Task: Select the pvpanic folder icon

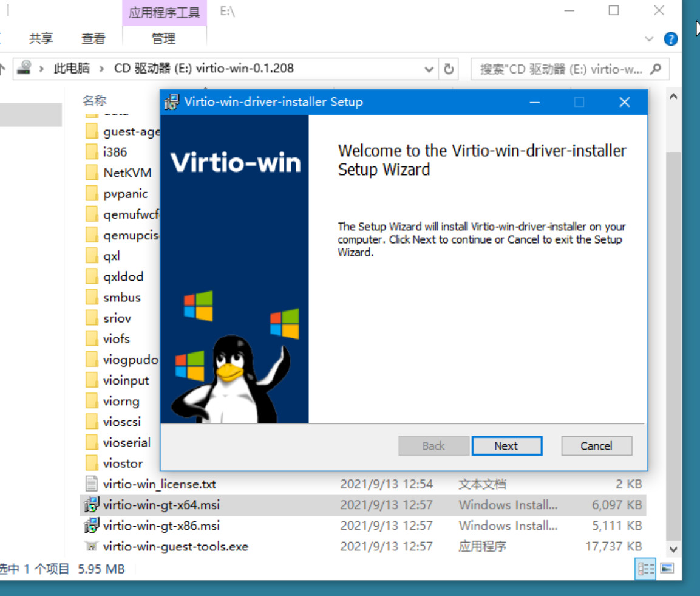Action: 92,193
